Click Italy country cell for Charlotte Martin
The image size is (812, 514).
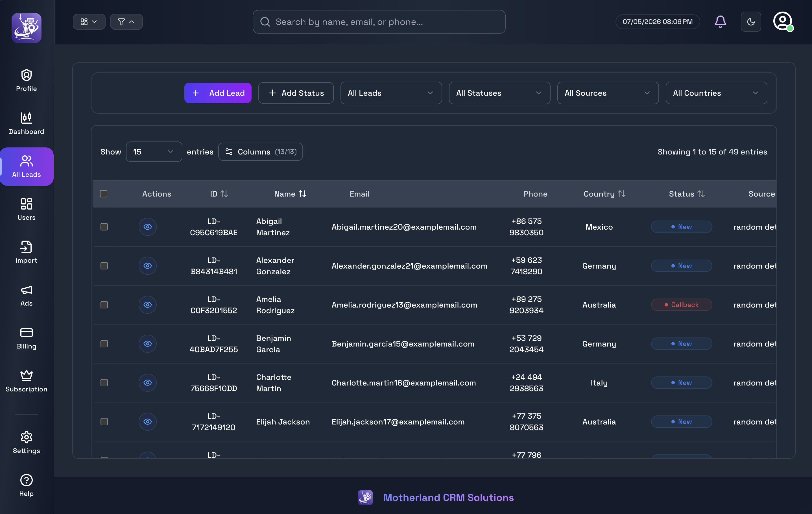coord(599,383)
